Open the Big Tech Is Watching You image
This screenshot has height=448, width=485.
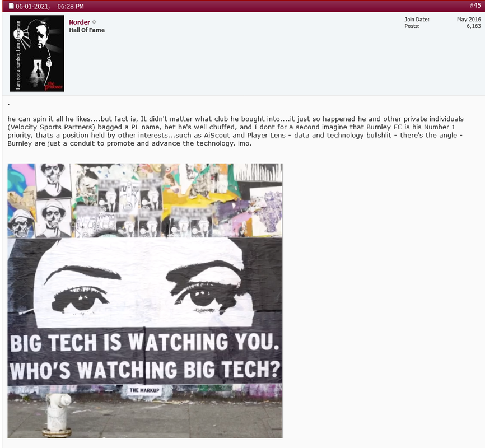point(144,301)
